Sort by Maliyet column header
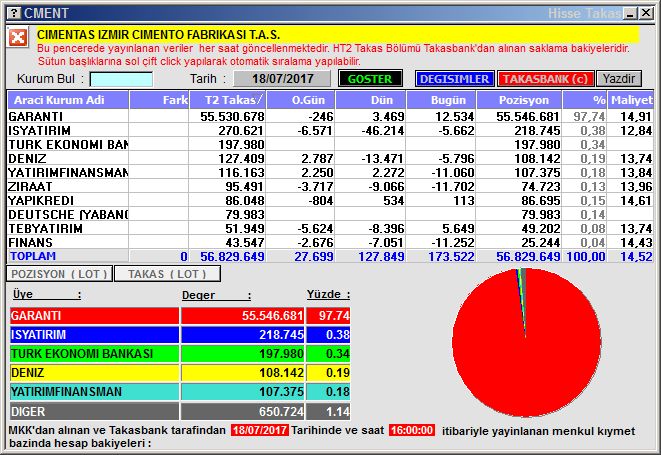This screenshot has width=661, height=455. coord(631,100)
